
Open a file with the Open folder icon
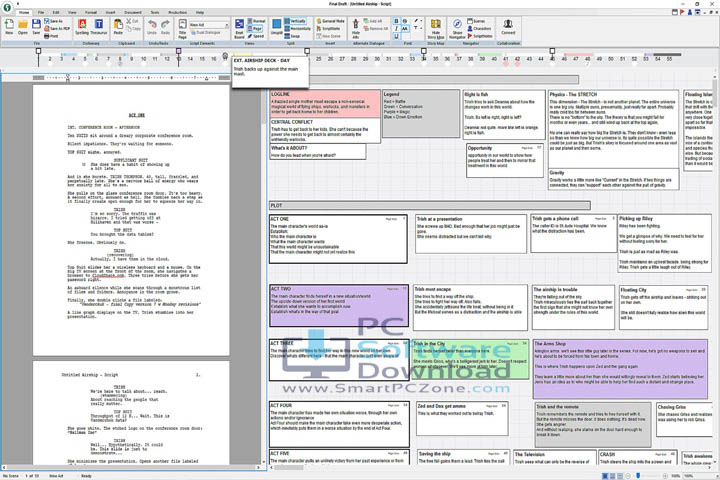pos(22,26)
